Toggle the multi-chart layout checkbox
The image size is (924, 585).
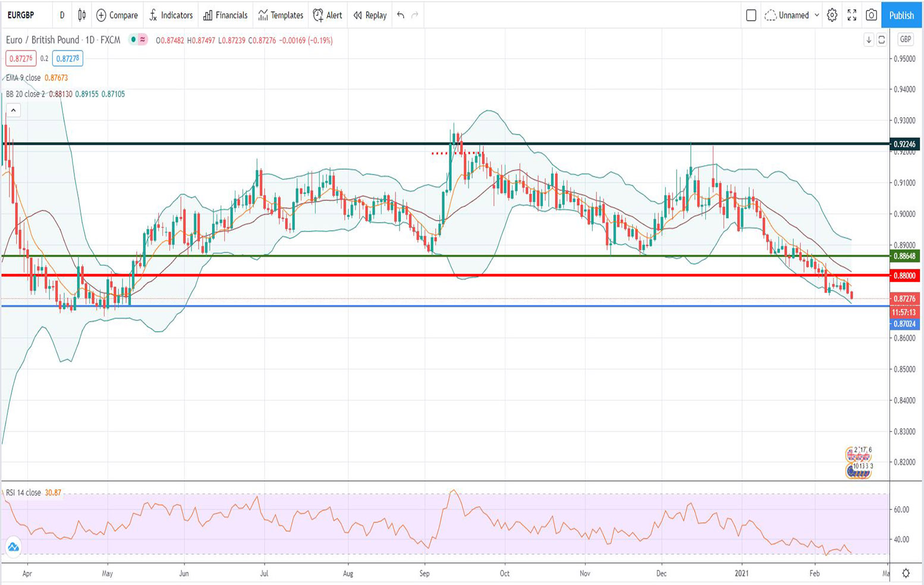click(x=750, y=15)
